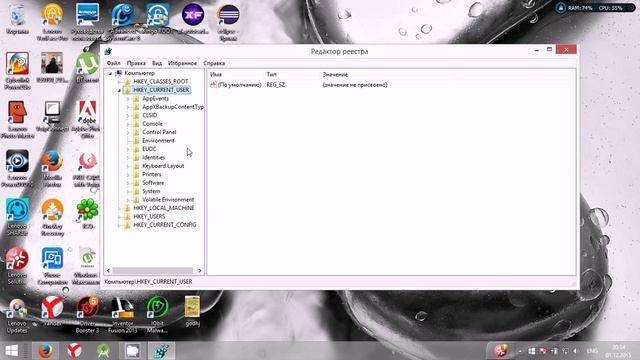Select HKEY_USERS key
This screenshot has height=360, width=640.
tap(149, 217)
